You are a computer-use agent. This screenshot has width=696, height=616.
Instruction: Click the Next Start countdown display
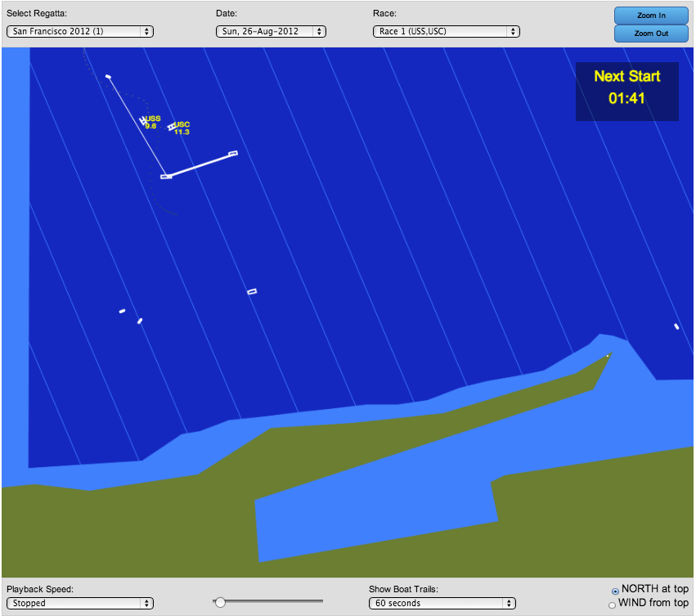coord(626,92)
